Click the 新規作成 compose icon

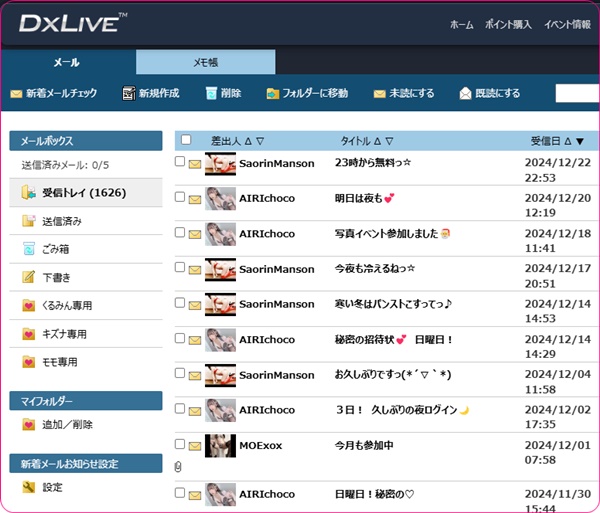click(x=128, y=94)
